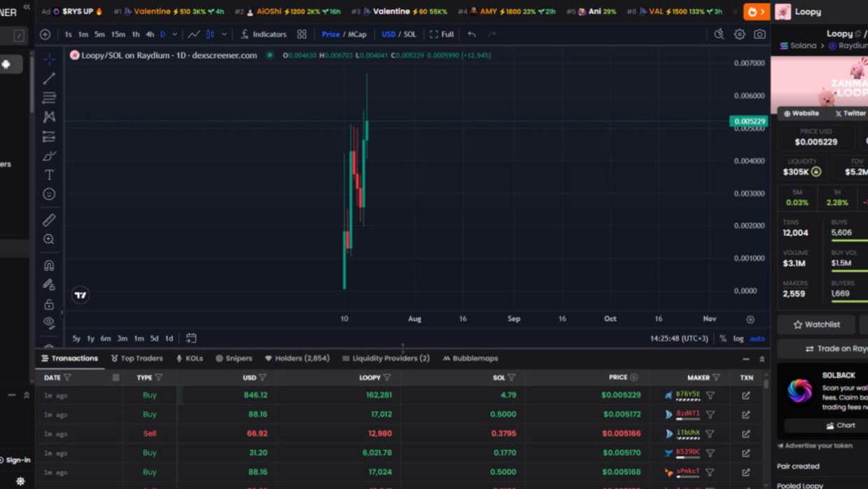
Task: Toggle stay in drawing mode
Action: coord(49,284)
